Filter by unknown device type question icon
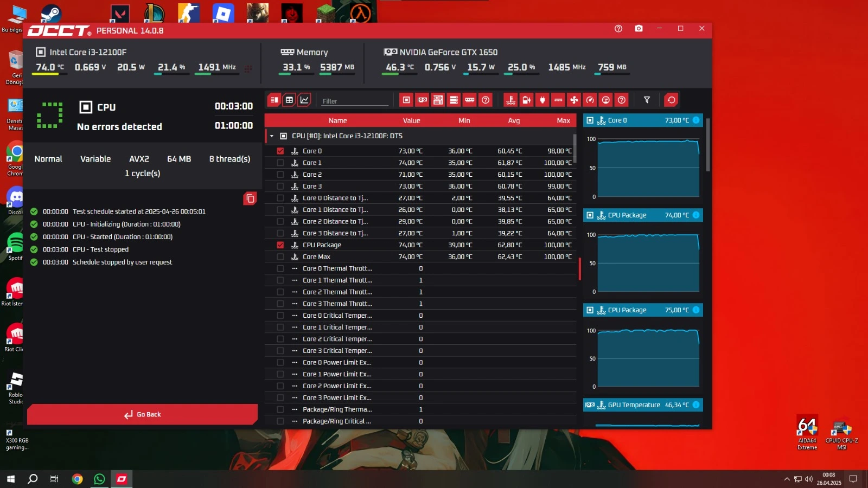This screenshot has width=868, height=488. [486, 100]
